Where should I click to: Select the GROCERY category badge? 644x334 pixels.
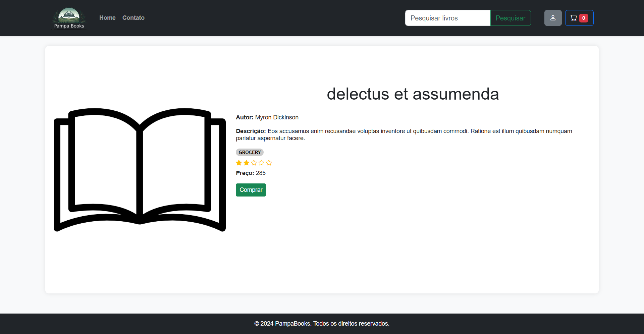[x=250, y=152]
